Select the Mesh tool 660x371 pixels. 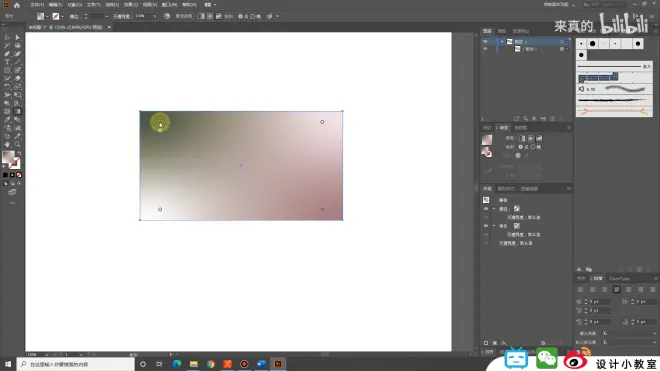tap(7, 112)
